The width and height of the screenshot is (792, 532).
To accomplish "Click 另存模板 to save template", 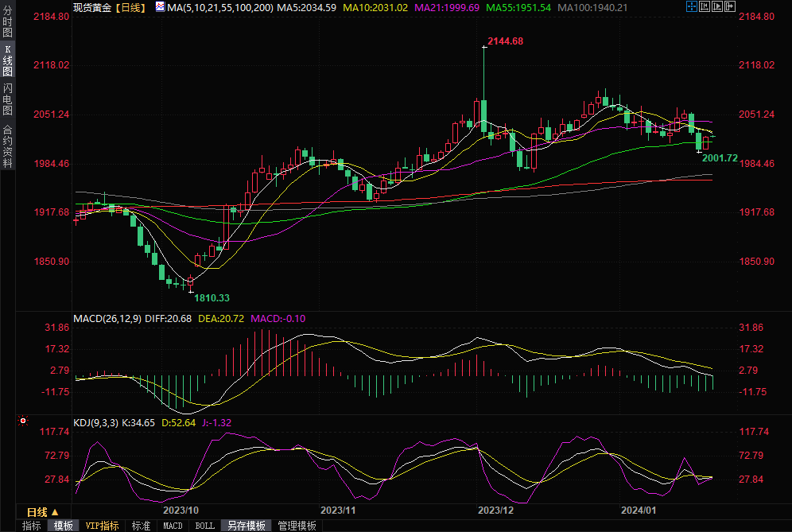I will pyautogui.click(x=246, y=526).
